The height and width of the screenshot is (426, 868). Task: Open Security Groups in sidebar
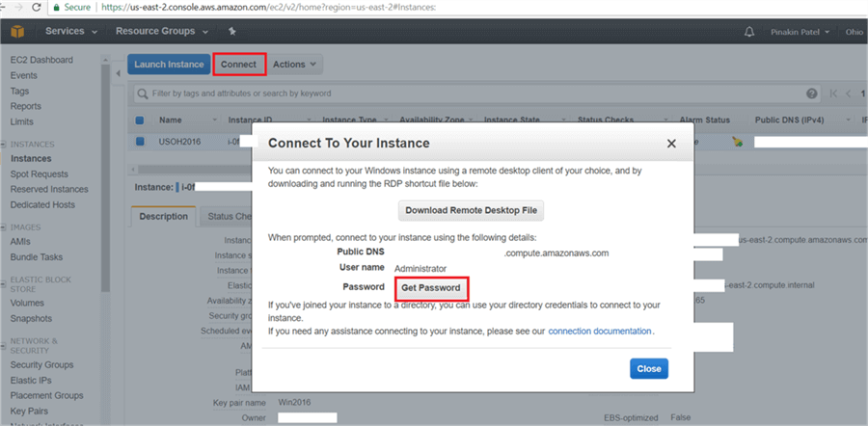[41, 365]
